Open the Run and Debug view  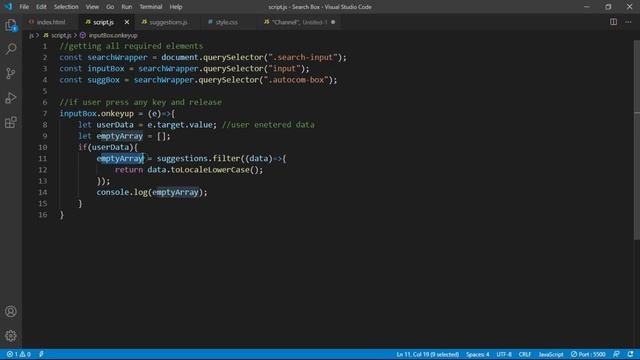11,98
